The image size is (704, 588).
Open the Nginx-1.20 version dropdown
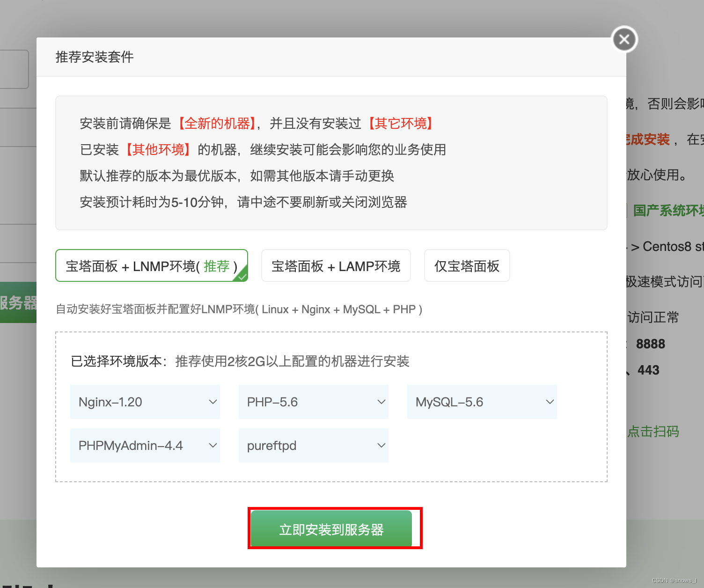tap(145, 402)
